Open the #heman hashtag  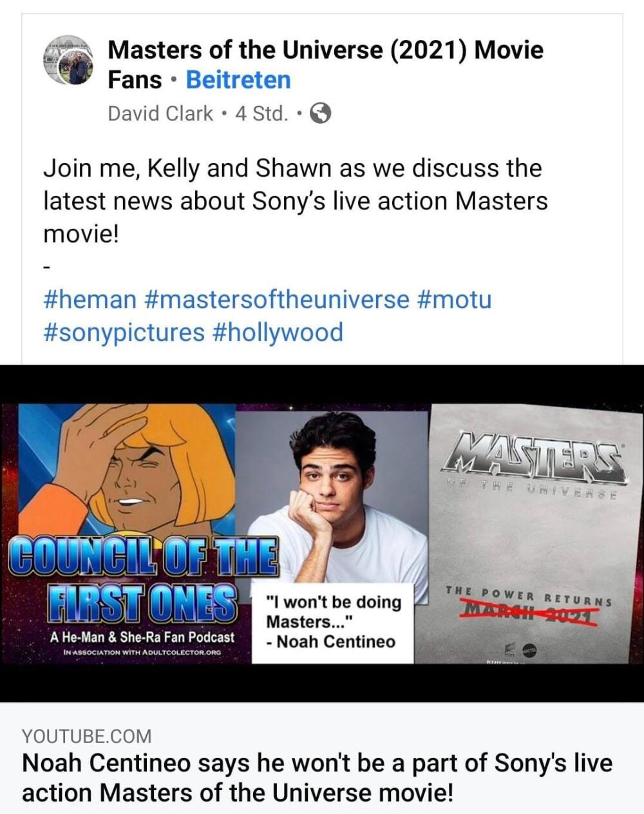click(x=90, y=300)
